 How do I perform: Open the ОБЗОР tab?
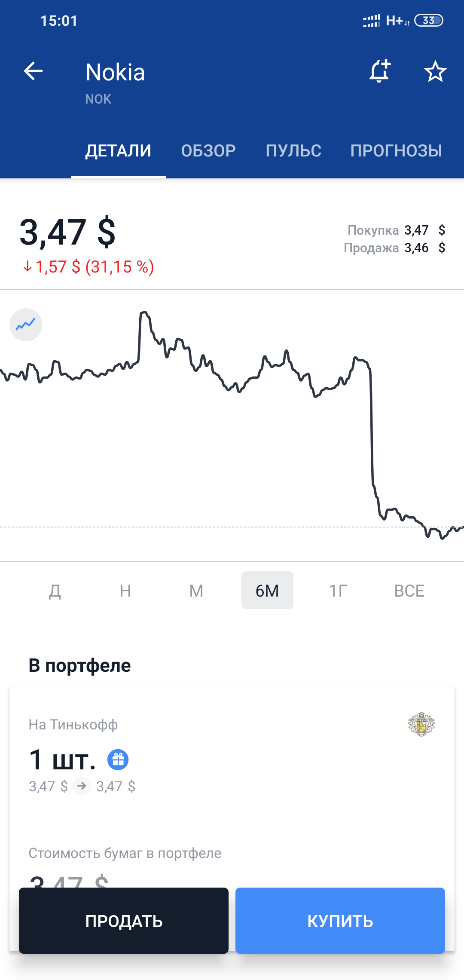tap(208, 151)
